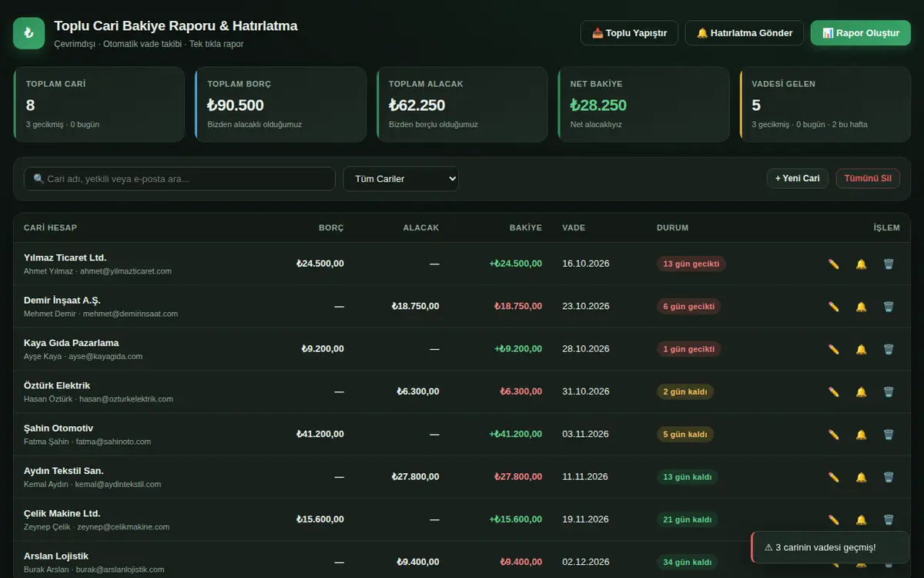Send reminder bell for Şahin Otomotiv
This screenshot has height=578, width=924.
point(861,435)
